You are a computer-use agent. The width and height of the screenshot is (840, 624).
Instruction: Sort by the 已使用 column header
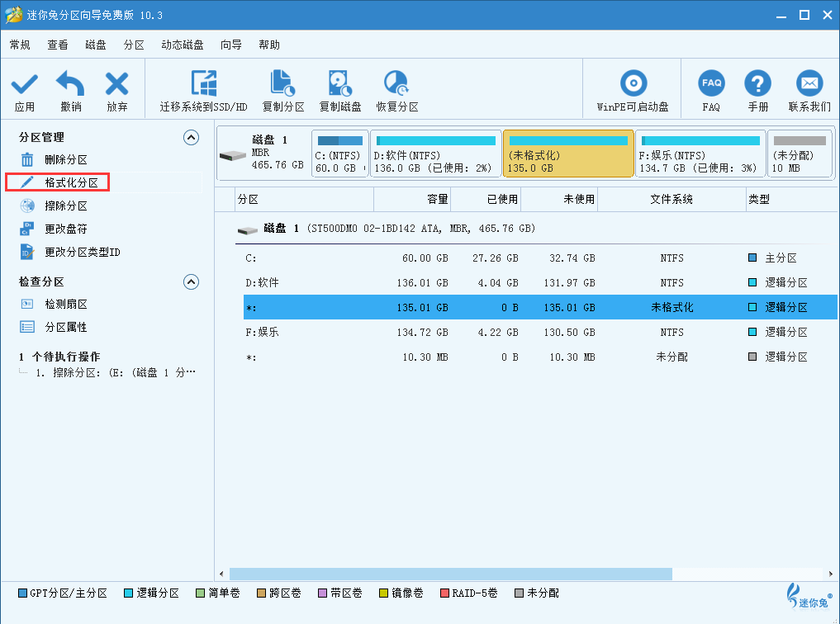tap(486, 199)
